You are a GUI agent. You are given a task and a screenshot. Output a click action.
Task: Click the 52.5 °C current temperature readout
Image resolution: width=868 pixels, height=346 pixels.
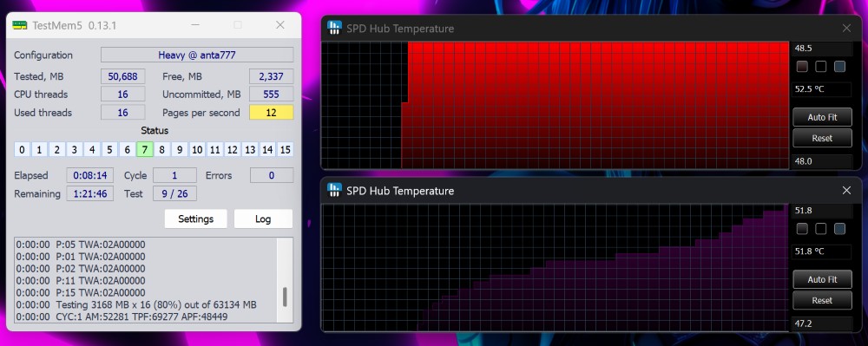click(x=822, y=89)
